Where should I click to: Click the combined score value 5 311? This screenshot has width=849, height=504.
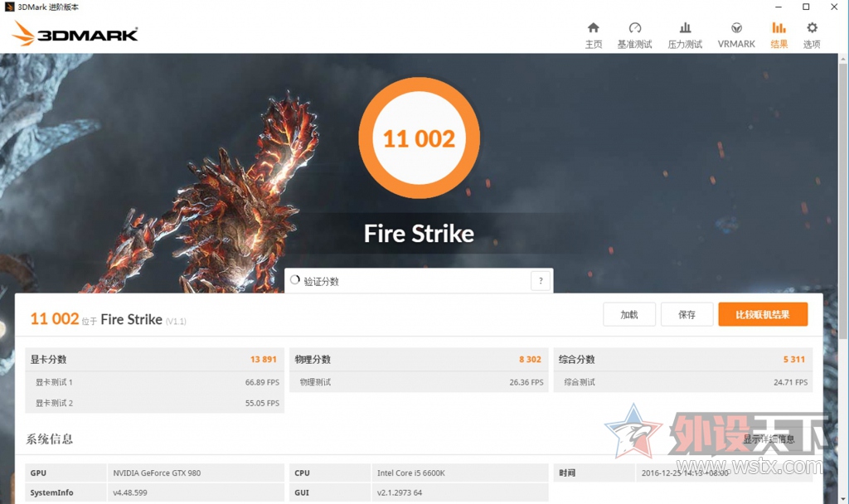793,360
